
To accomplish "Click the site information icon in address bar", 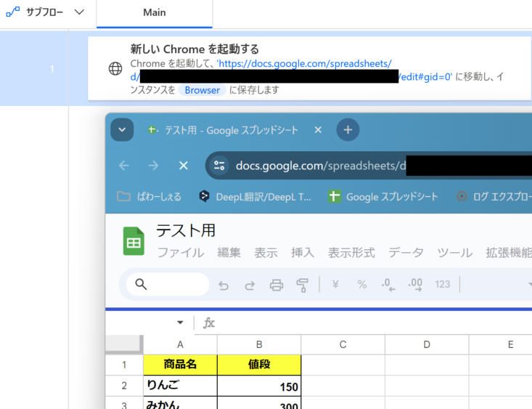I will 219,166.
